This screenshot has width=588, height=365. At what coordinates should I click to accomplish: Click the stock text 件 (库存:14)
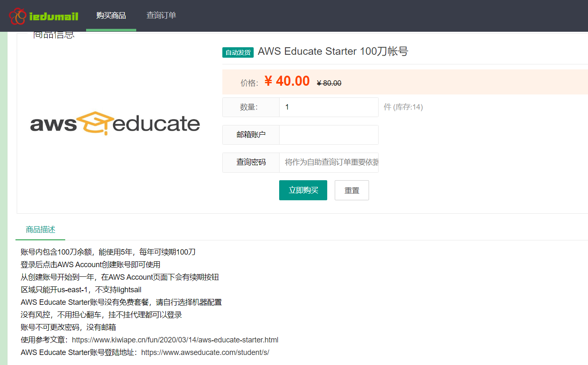[x=403, y=107]
